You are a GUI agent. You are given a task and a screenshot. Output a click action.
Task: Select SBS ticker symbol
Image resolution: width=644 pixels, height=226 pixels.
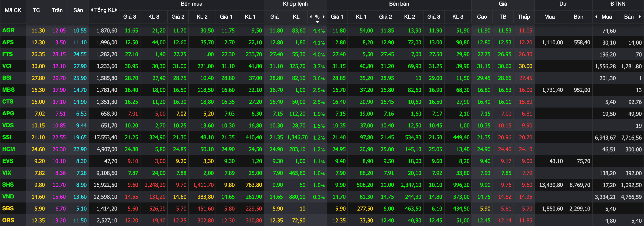[8, 208]
